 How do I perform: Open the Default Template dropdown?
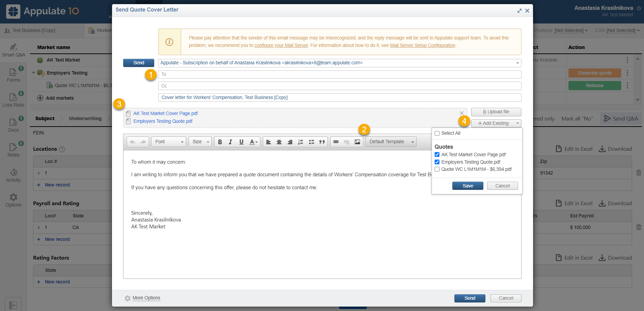pos(391,142)
